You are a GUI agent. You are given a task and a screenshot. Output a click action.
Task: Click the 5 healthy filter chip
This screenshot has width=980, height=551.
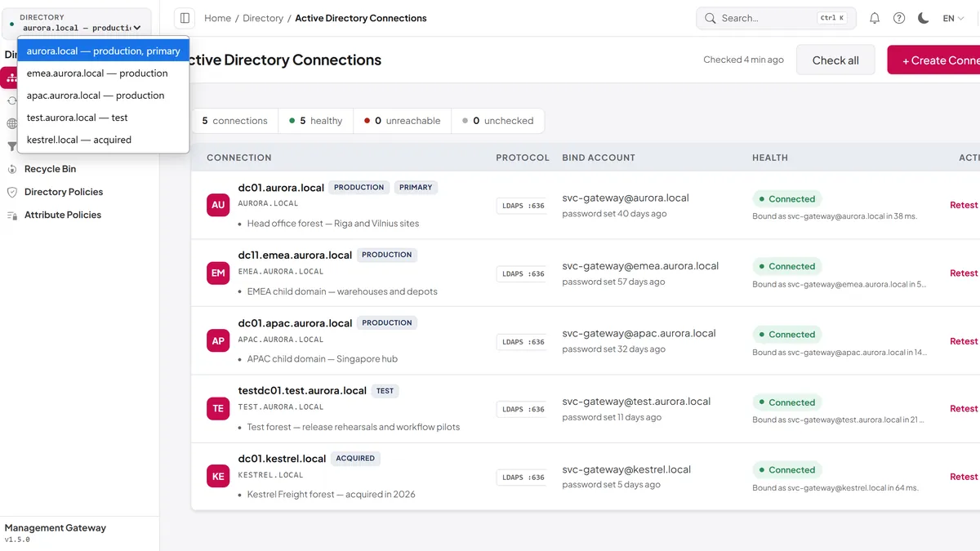point(315,121)
